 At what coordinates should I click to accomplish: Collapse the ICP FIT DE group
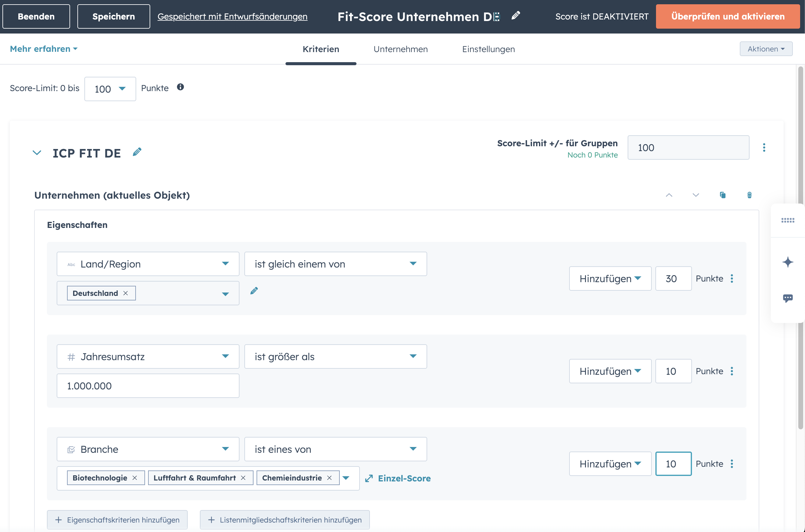37,153
